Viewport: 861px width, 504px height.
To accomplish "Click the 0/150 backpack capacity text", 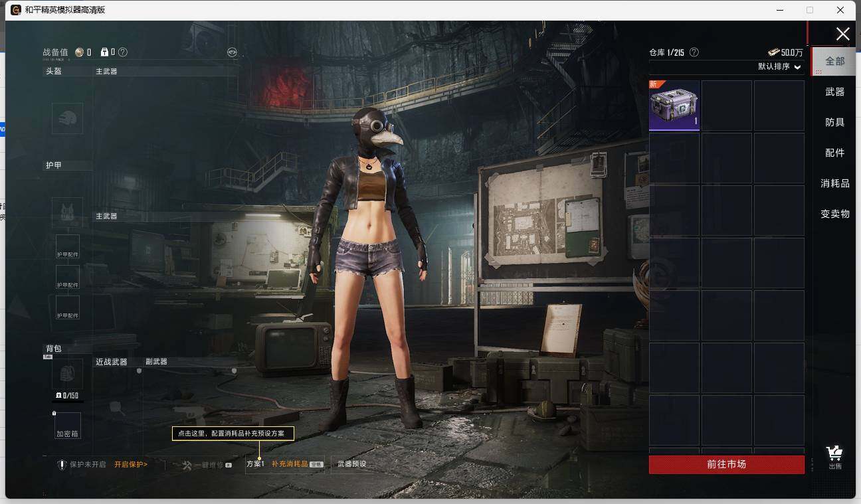I will point(70,396).
